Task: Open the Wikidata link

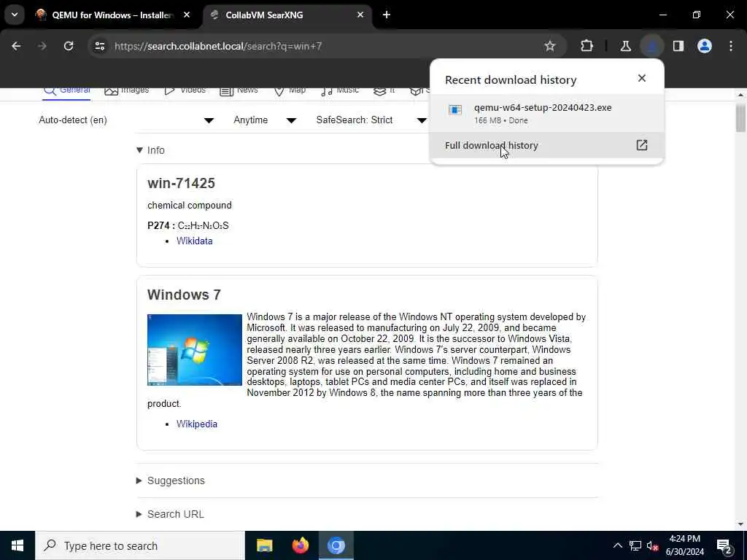Action: click(194, 241)
